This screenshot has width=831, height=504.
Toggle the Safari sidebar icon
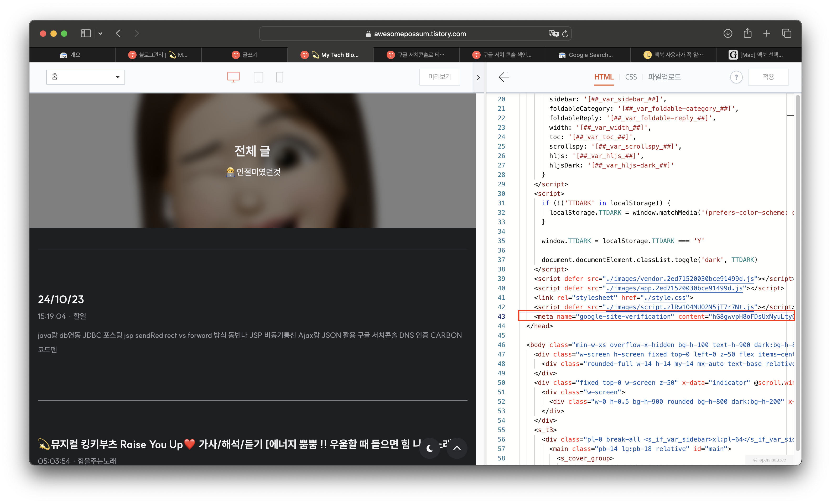[86, 33]
